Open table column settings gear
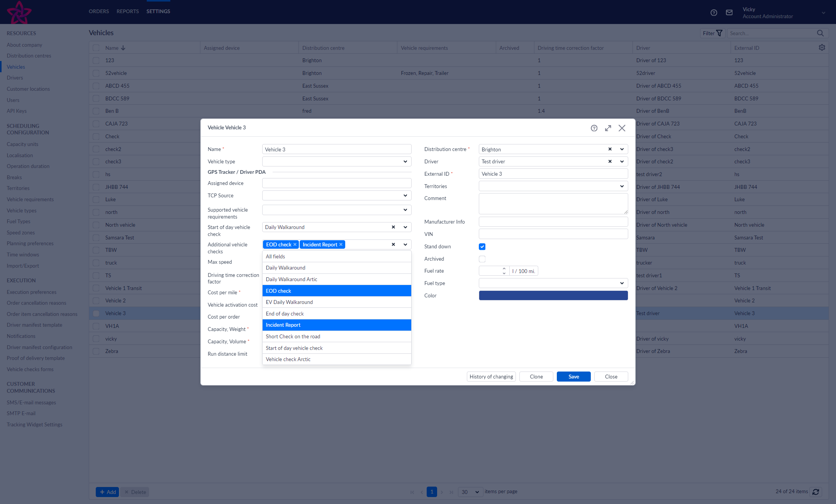Screen dimensions: 836x504 [x=822, y=48]
